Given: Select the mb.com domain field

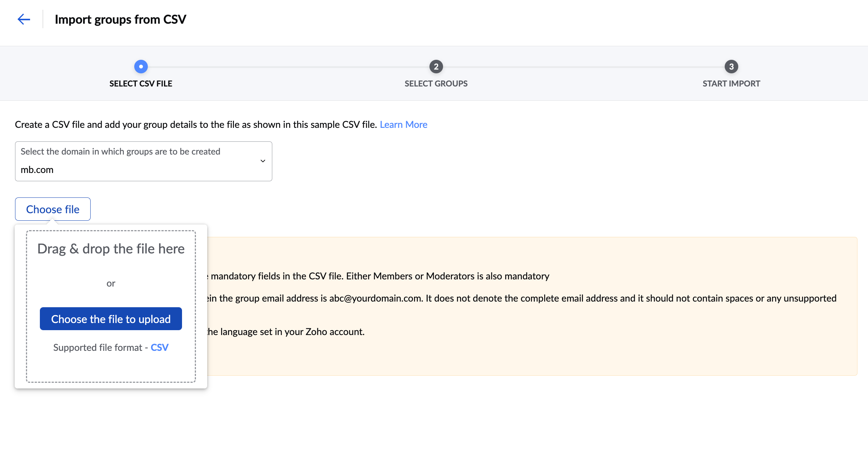Looking at the screenshot, I should [x=37, y=170].
